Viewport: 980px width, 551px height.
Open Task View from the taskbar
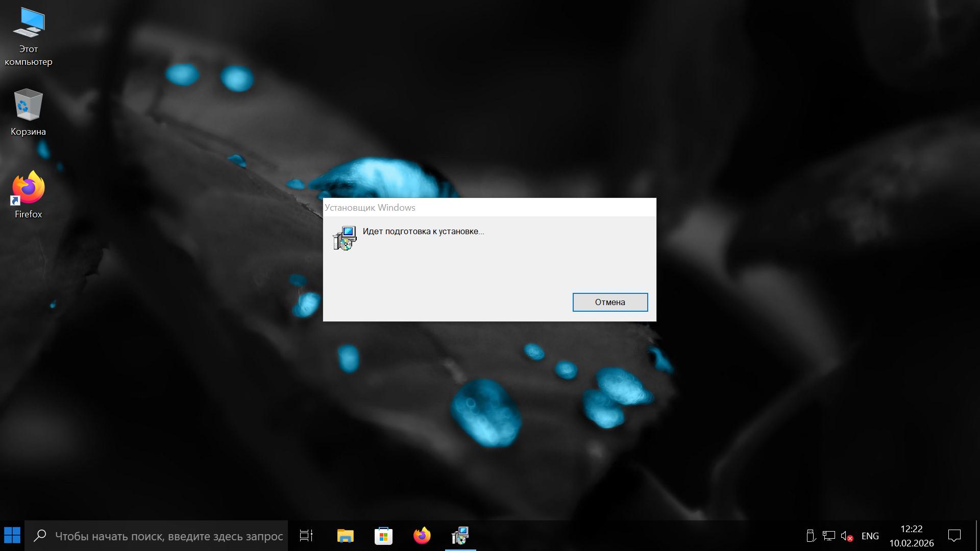click(306, 536)
